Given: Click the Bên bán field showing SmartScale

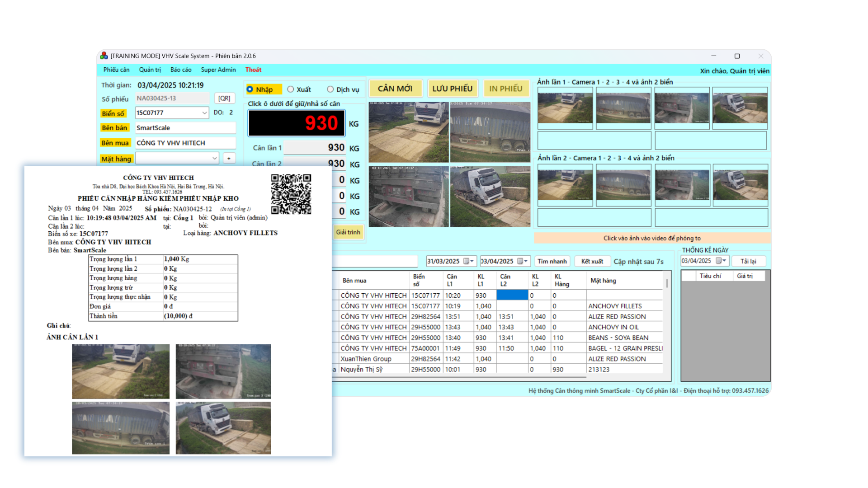Looking at the screenshot, I should (x=185, y=128).
